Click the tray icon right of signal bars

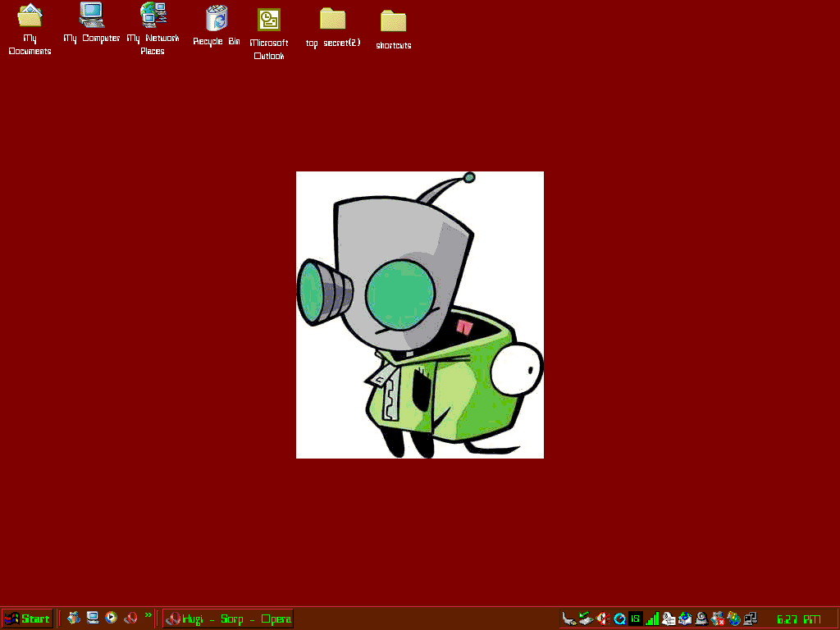coord(669,619)
